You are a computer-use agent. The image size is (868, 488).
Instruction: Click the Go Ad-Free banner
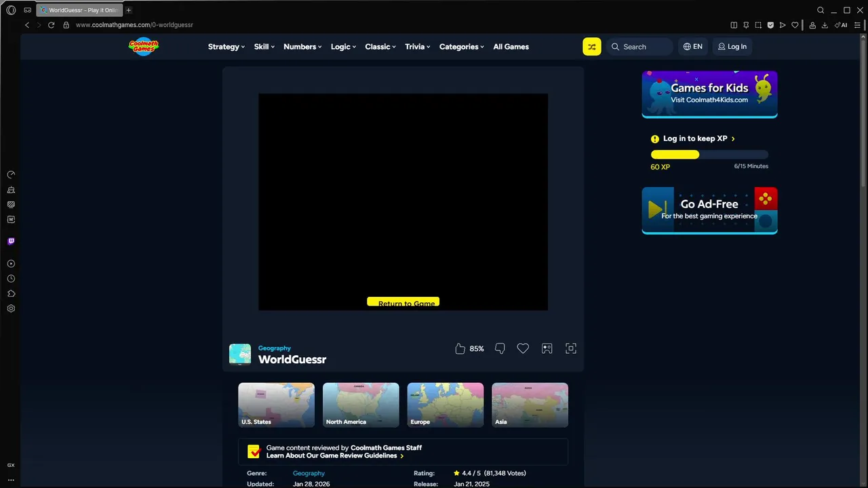[x=709, y=211]
